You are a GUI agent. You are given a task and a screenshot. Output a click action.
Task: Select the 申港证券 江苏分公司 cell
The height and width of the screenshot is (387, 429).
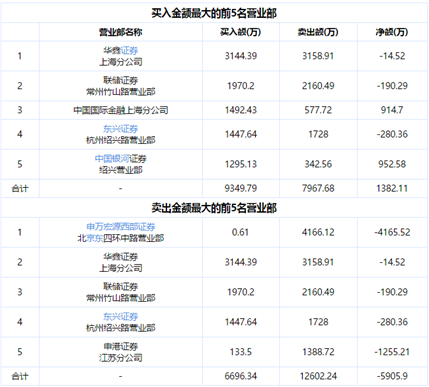(x=121, y=352)
